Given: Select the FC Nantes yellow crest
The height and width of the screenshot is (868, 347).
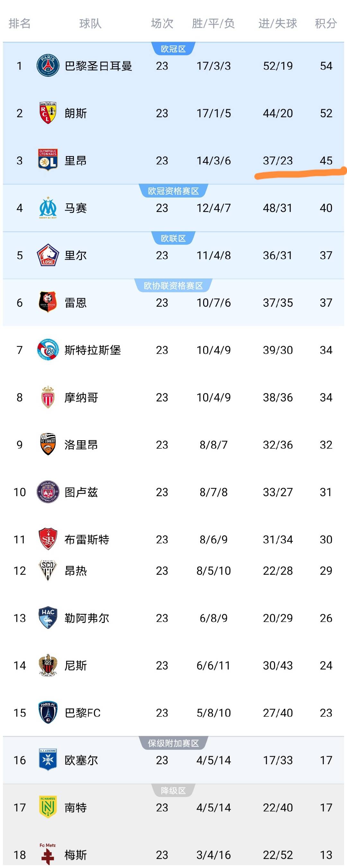Looking at the screenshot, I should click(48, 807).
